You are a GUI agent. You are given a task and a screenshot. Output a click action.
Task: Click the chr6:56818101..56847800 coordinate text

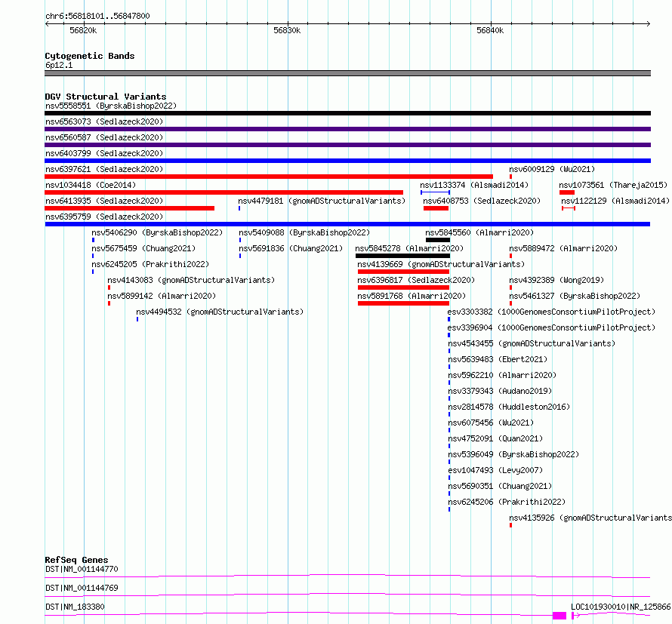[97, 17]
